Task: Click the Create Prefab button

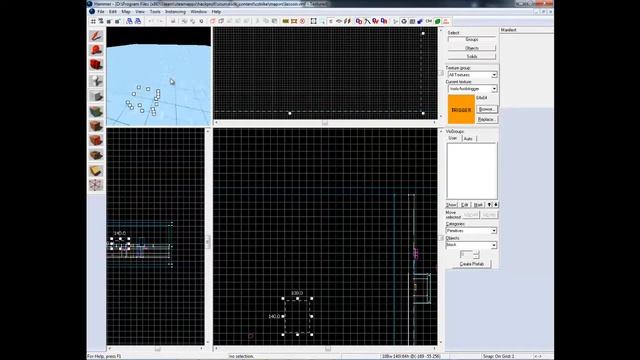Action: [x=472, y=264]
